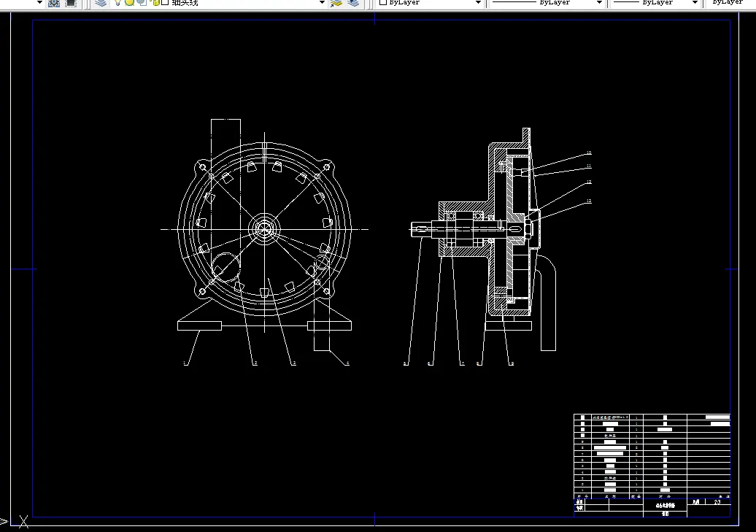Screen dimensions: 756x532
Task: Toggle the layer on/off lightbulb icon
Action: pos(117,2)
